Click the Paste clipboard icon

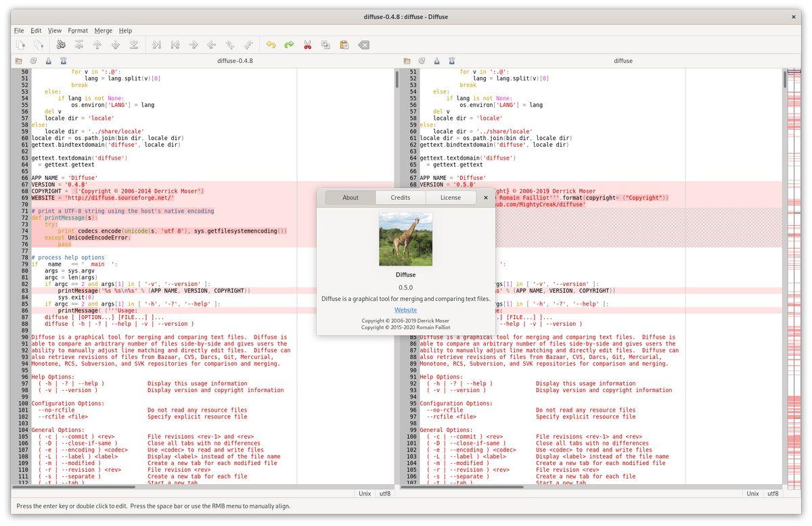click(x=344, y=45)
